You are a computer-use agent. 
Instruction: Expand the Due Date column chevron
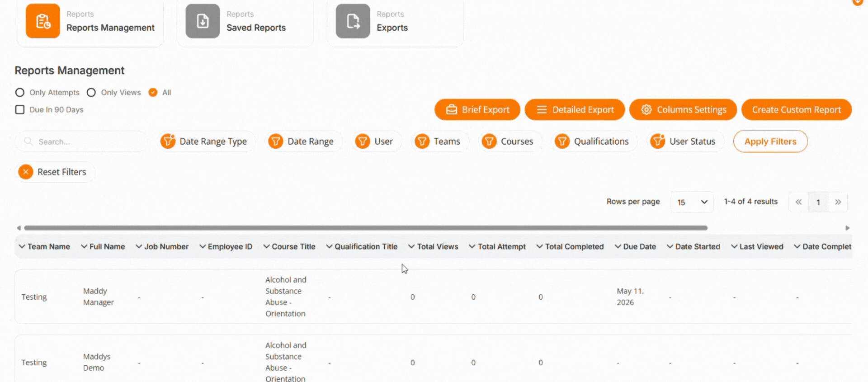click(618, 246)
